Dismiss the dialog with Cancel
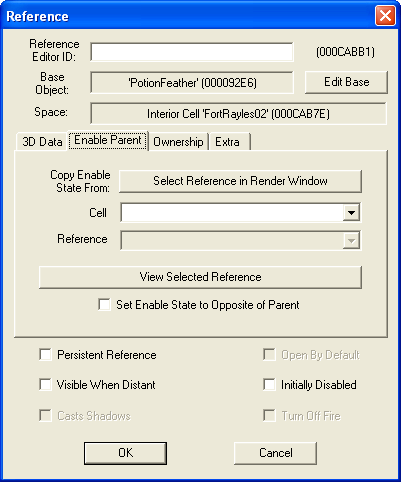 point(275,453)
